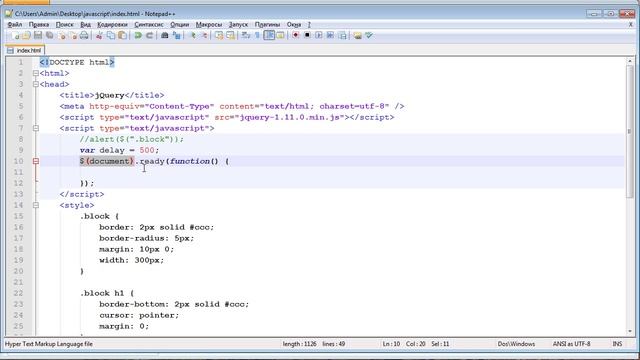640x360 pixels.
Task: Open the Файл menu
Action: 15,24
